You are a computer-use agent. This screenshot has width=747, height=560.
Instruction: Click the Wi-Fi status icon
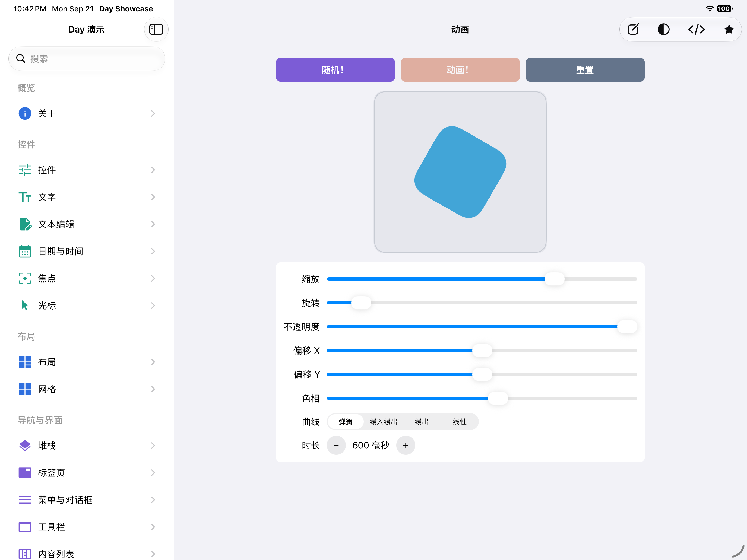click(710, 9)
